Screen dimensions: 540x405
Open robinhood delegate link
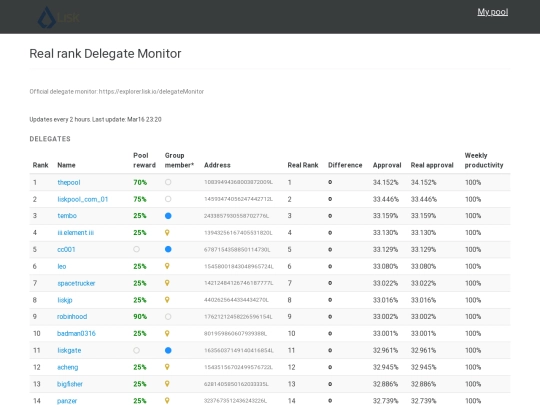point(72,317)
